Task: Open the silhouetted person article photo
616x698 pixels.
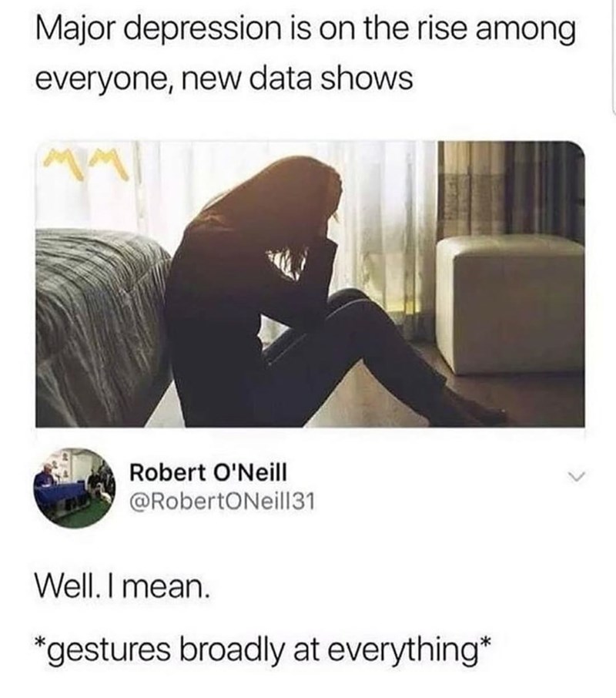Action: click(x=310, y=284)
